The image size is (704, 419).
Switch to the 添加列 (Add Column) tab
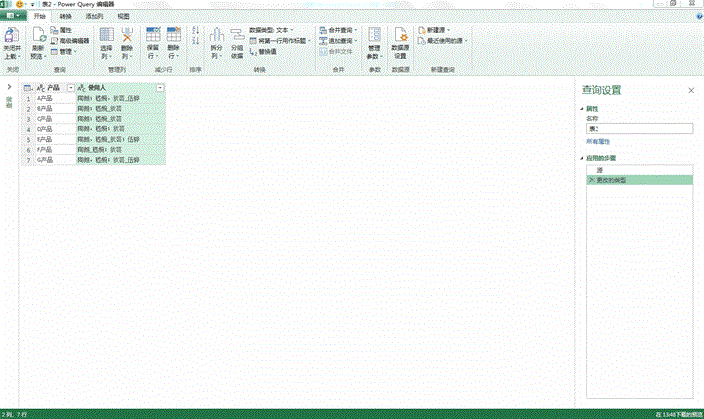coord(93,17)
